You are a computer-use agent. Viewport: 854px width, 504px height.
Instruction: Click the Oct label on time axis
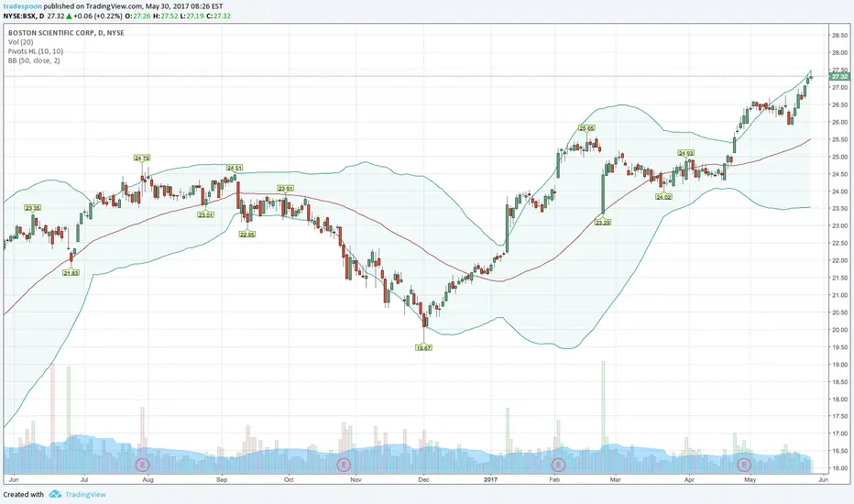[x=289, y=480]
